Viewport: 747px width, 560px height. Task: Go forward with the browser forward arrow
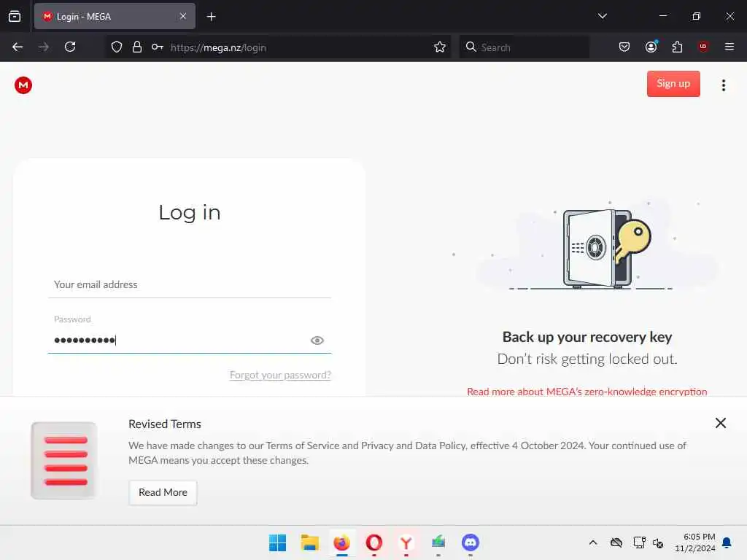point(43,47)
